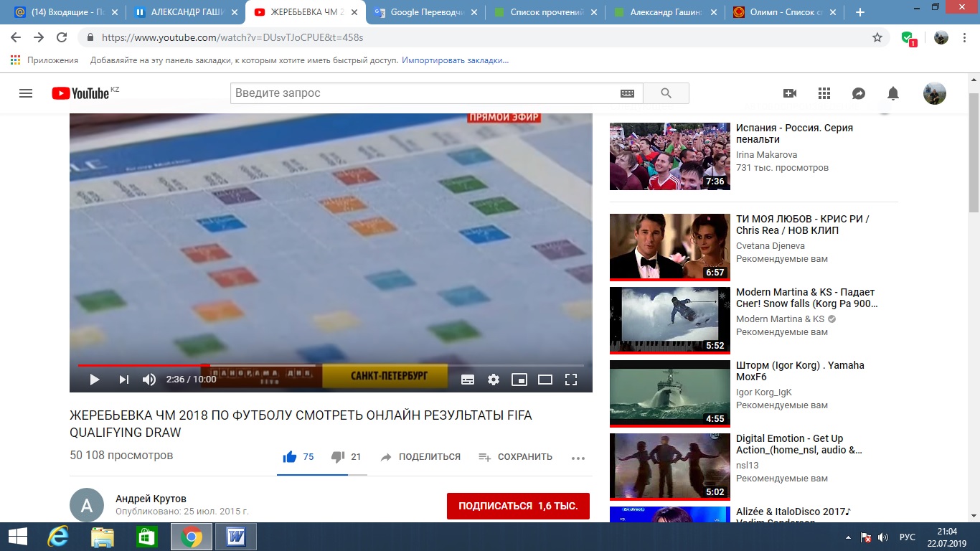The image size is (980, 551).
Task: Click the magnifier search button
Action: pyautogui.click(x=666, y=93)
